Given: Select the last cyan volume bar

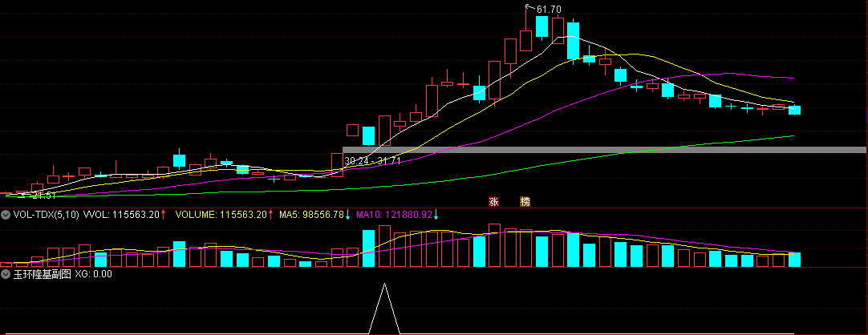Looking at the screenshot, I should tap(794, 260).
